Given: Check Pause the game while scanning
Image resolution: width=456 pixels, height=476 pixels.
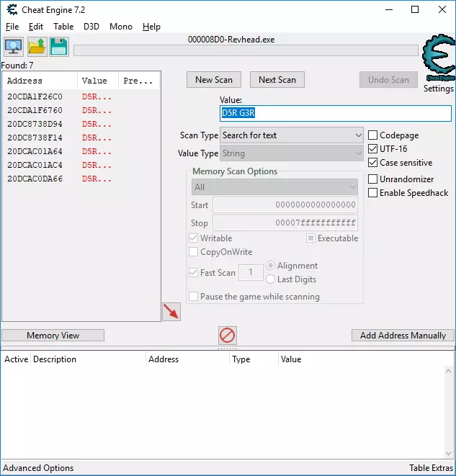Looking at the screenshot, I should [193, 296].
